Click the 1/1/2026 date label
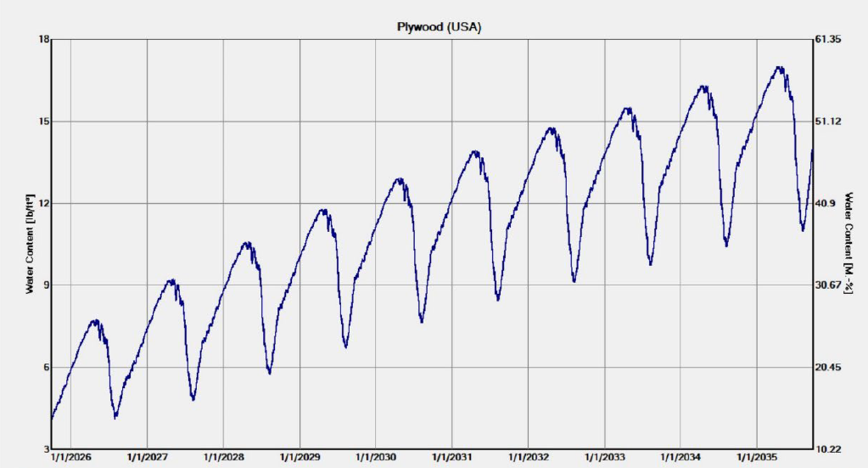Image resolution: width=868 pixels, height=468 pixels. coord(71,458)
